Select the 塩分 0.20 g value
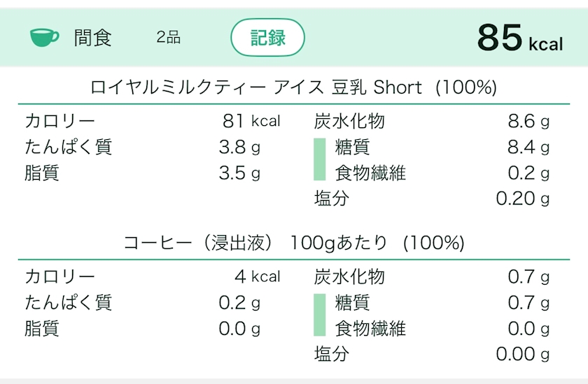Screen dimensions: 588x384 pos(522,199)
